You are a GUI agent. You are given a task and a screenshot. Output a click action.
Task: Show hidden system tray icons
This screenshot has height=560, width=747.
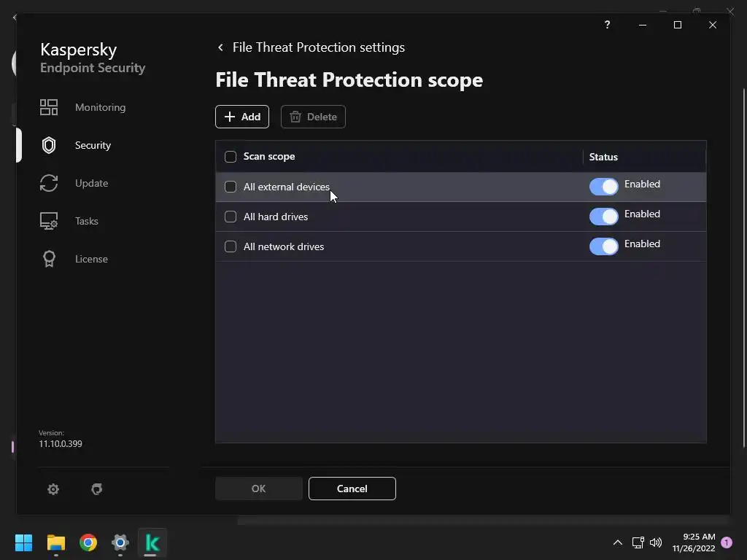617,542
